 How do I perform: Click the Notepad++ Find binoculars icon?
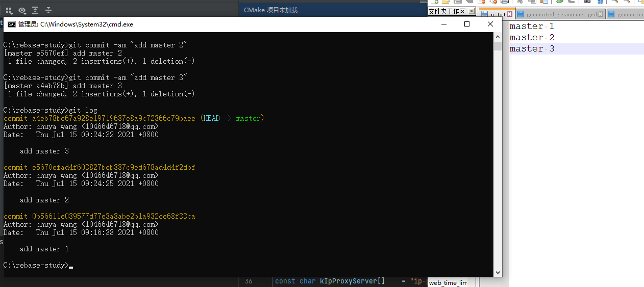587,2
